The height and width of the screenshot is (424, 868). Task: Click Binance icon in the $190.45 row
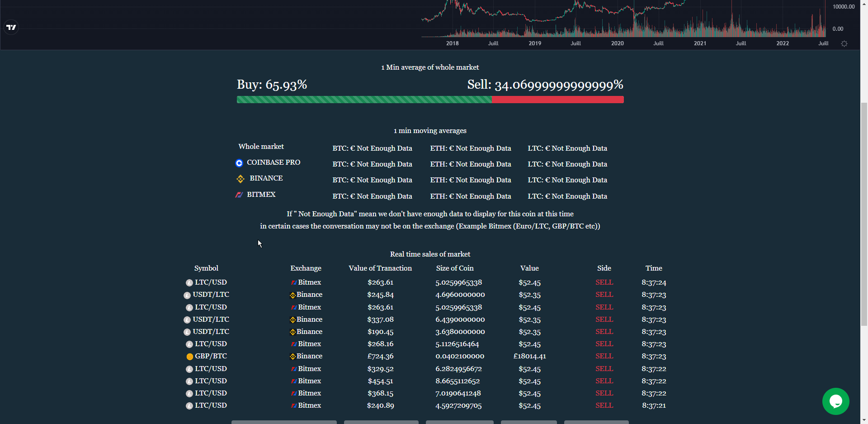point(292,332)
